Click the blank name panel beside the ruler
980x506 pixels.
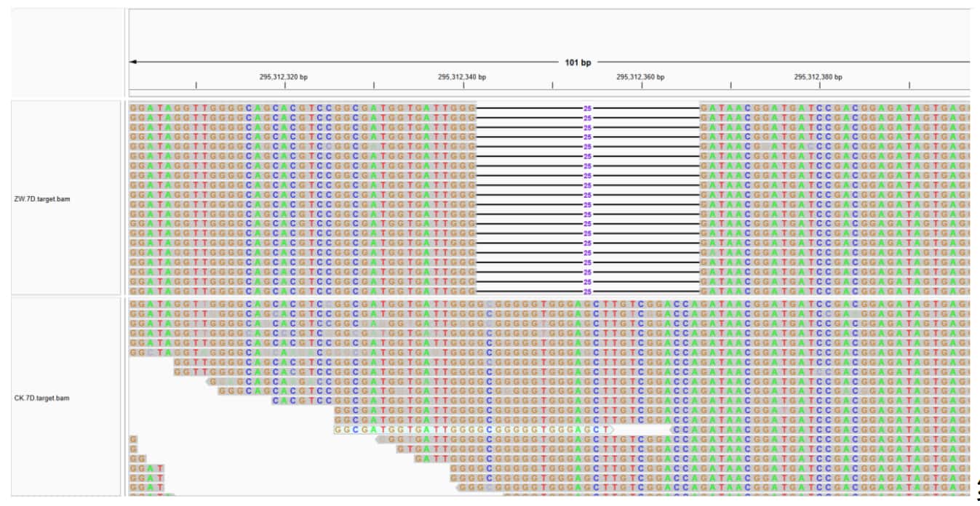(67, 52)
